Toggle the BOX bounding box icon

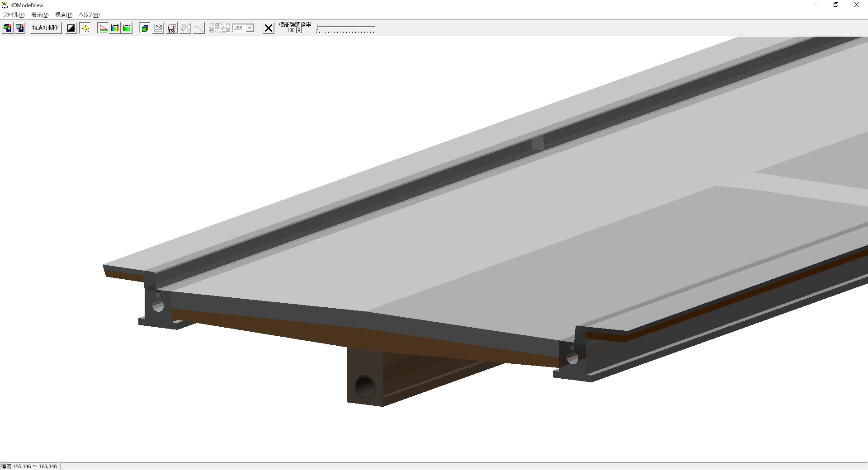pyautogui.click(x=172, y=28)
